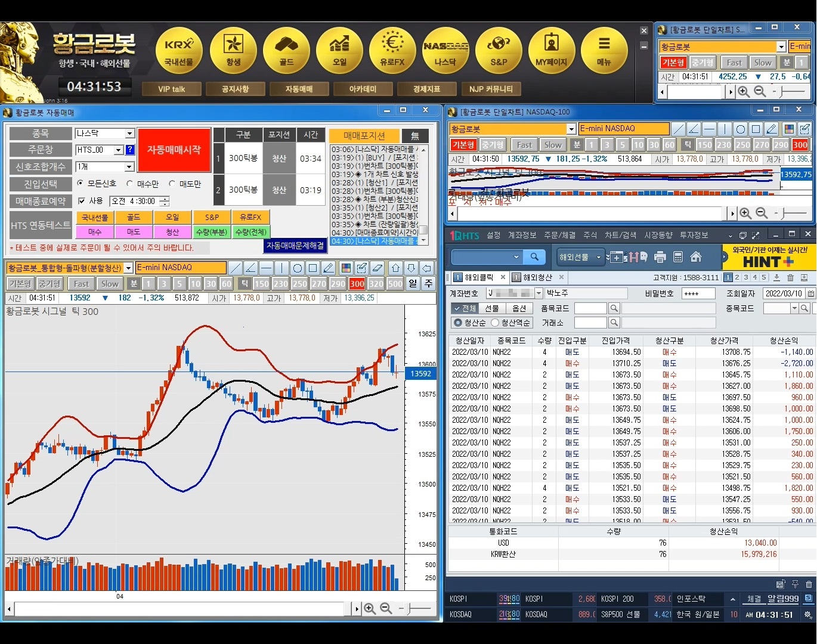This screenshot has height=644, width=817.
Task: Open the calculator icon in 1Q HTS toolbar
Action: [677, 257]
